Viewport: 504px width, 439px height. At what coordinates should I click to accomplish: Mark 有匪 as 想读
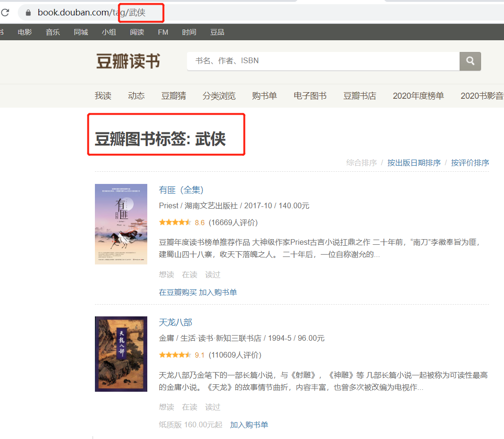click(x=166, y=275)
